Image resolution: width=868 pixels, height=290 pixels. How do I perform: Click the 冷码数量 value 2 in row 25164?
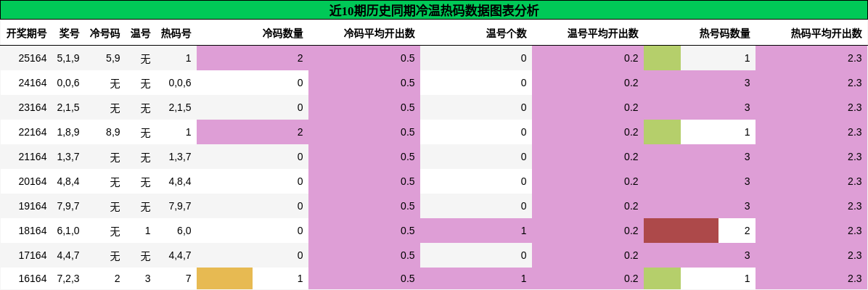300,58
